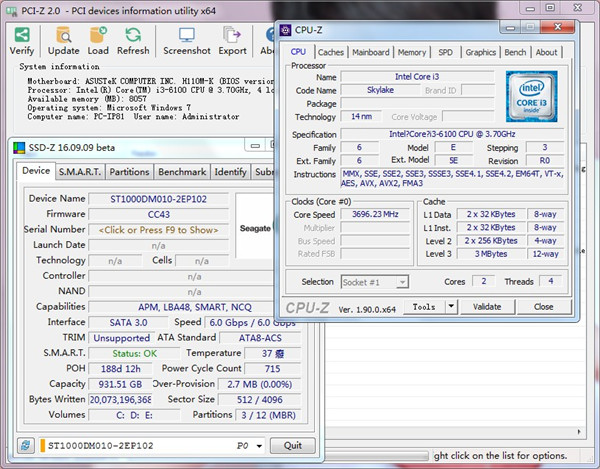Open the SSD-Z drive selection dropdown
600x469 pixels.
pos(260,446)
